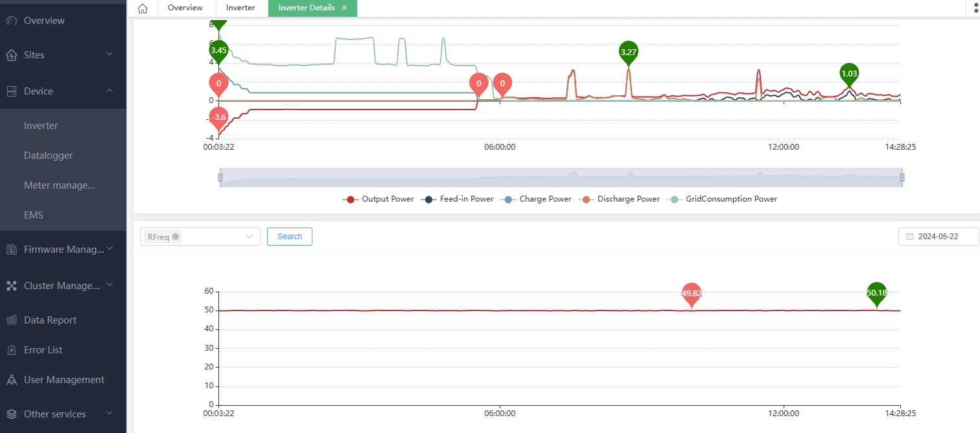Click the Cluster Management icon
Screen dimensions: 980x433
(x=11, y=285)
